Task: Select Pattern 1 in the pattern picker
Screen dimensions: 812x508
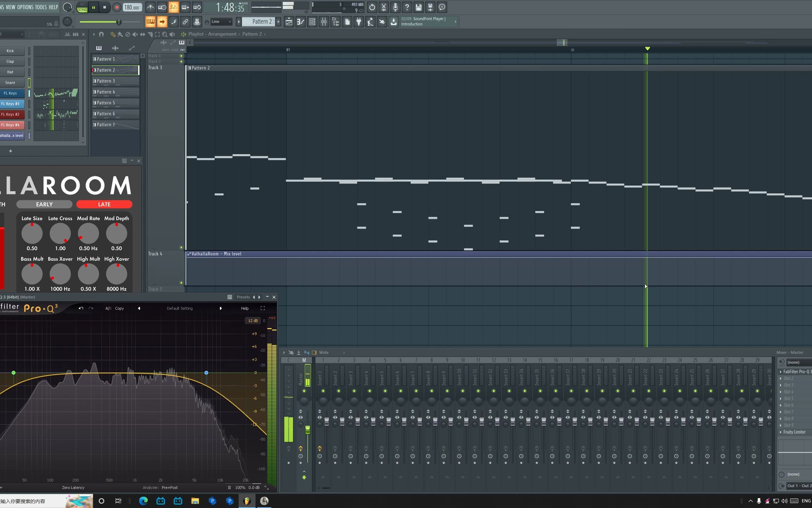Action: [x=116, y=59]
